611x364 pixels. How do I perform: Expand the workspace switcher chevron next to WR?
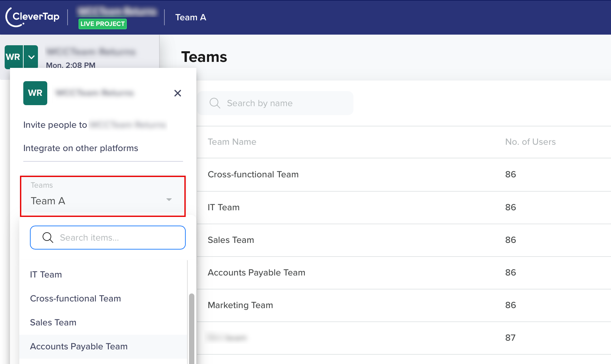(x=31, y=57)
